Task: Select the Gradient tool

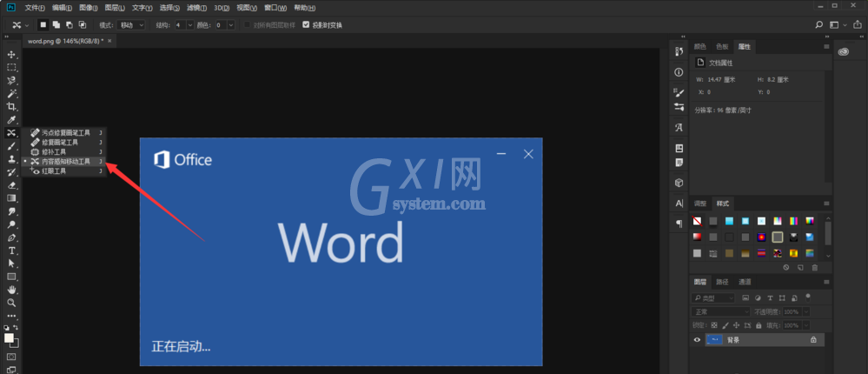Action: [x=11, y=198]
